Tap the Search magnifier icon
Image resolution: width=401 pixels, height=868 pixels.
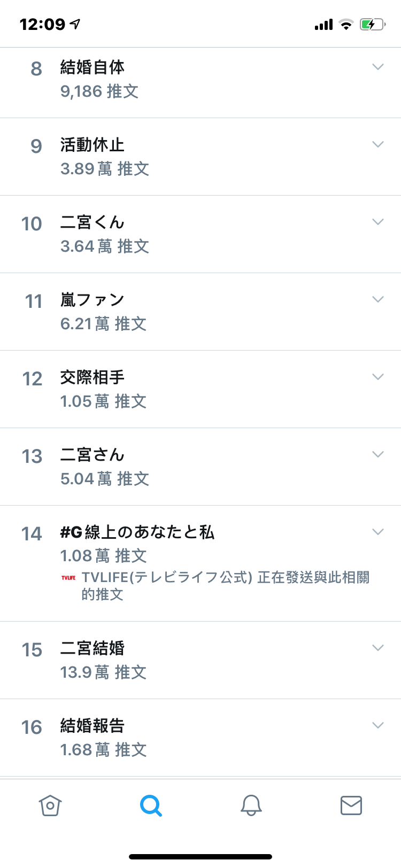click(151, 805)
